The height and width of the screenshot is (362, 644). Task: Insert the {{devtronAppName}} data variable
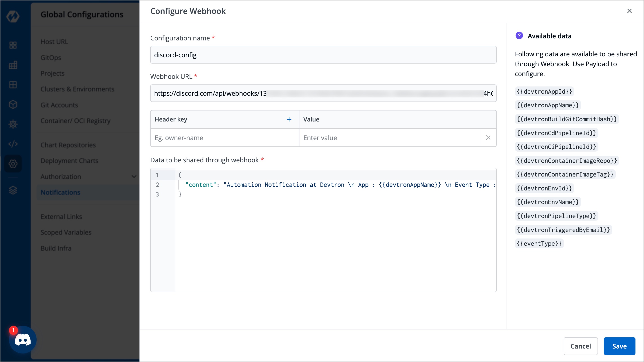coord(547,105)
